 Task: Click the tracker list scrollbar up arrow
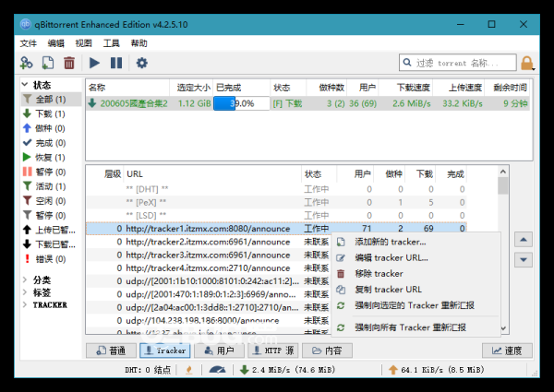tap(503, 172)
